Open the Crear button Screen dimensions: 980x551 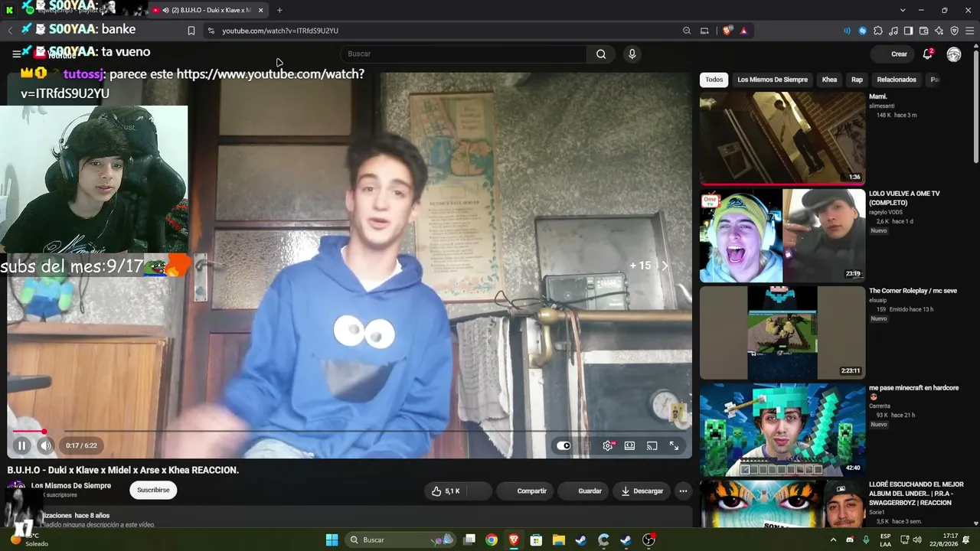(893, 54)
